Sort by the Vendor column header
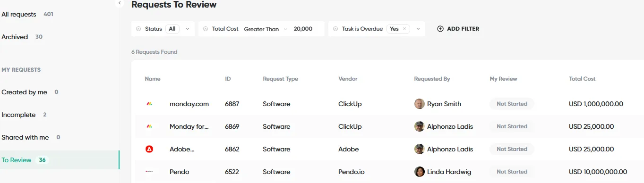 348,79
